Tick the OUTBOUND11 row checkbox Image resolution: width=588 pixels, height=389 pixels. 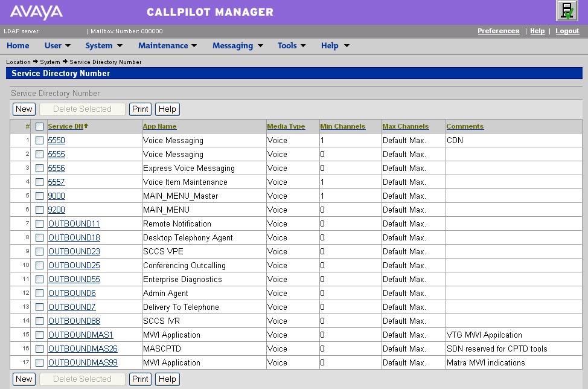(x=39, y=224)
